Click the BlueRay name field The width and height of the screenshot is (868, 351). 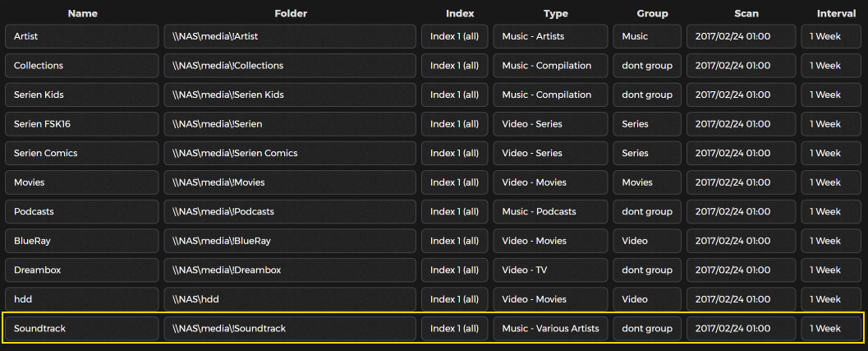pyautogui.click(x=82, y=241)
